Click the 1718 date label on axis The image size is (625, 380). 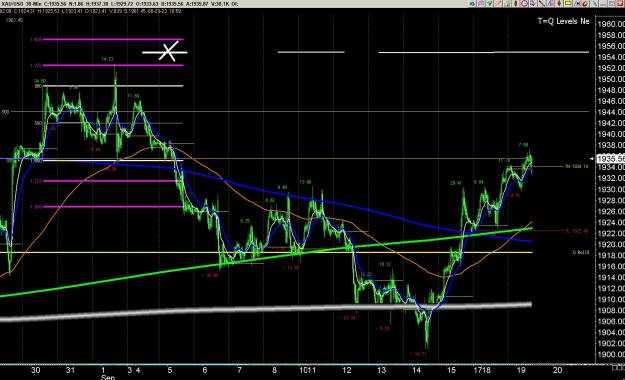coord(482,370)
